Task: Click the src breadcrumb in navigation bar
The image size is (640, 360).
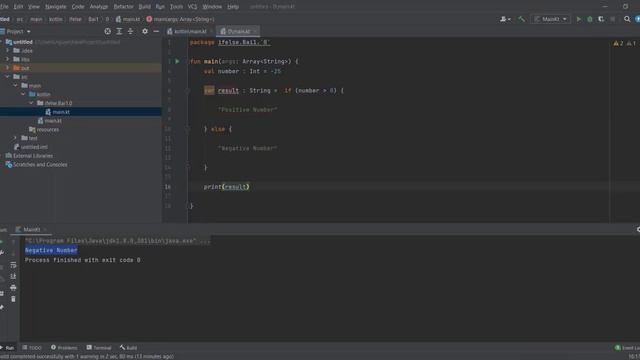Action: [20, 19]
